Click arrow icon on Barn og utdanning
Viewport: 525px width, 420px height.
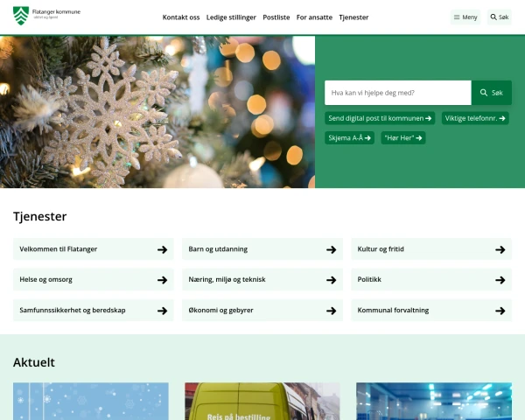pos(332,249)
